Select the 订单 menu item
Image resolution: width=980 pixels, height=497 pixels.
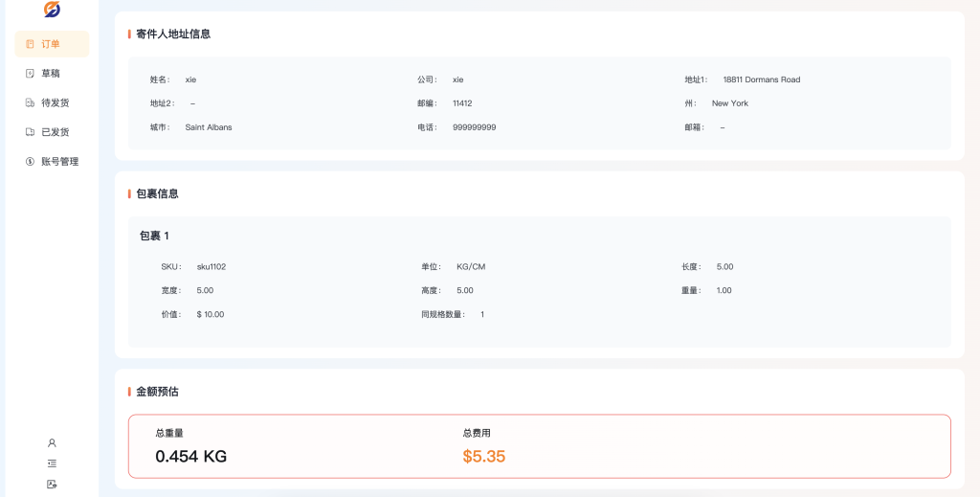52,44
